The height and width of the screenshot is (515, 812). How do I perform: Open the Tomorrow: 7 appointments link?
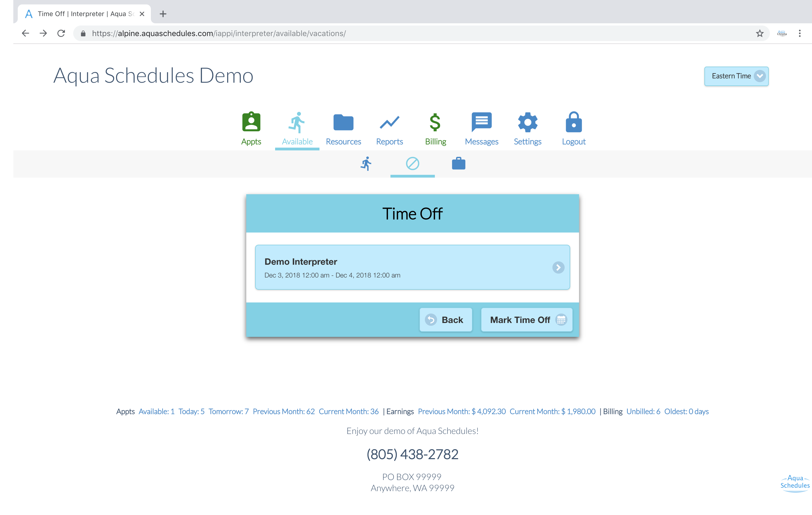pos(229,412)
